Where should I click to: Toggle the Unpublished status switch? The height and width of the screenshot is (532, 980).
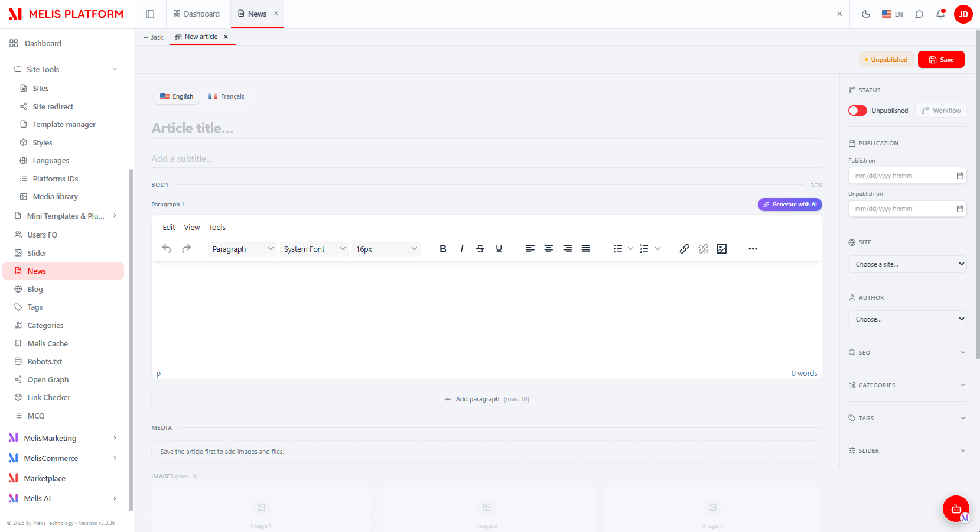(858, 111)
